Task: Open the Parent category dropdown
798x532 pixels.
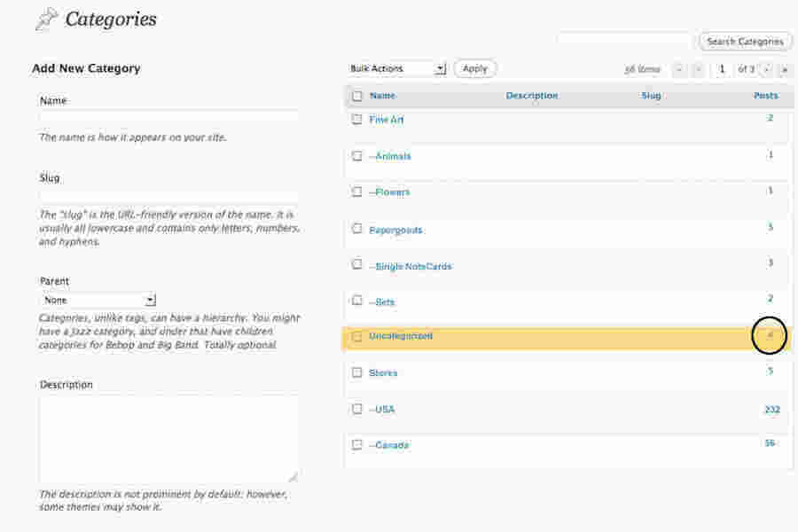Action: pos(98,301)
